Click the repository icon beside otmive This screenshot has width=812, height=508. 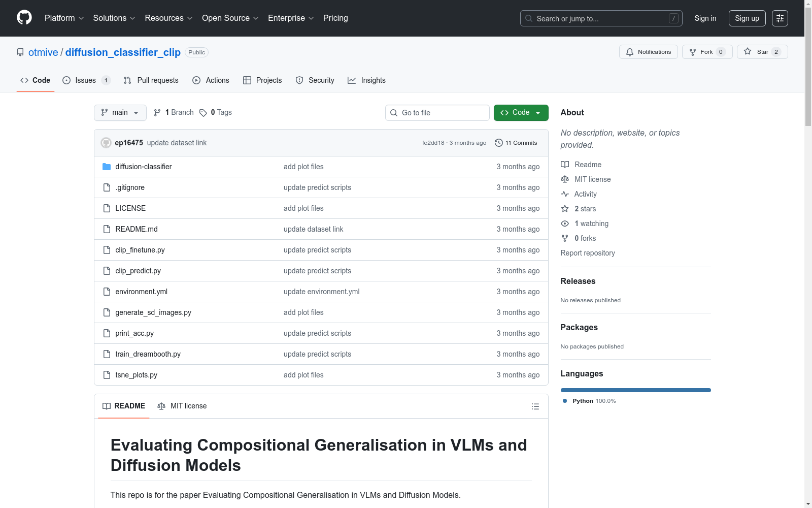point(20,52)
